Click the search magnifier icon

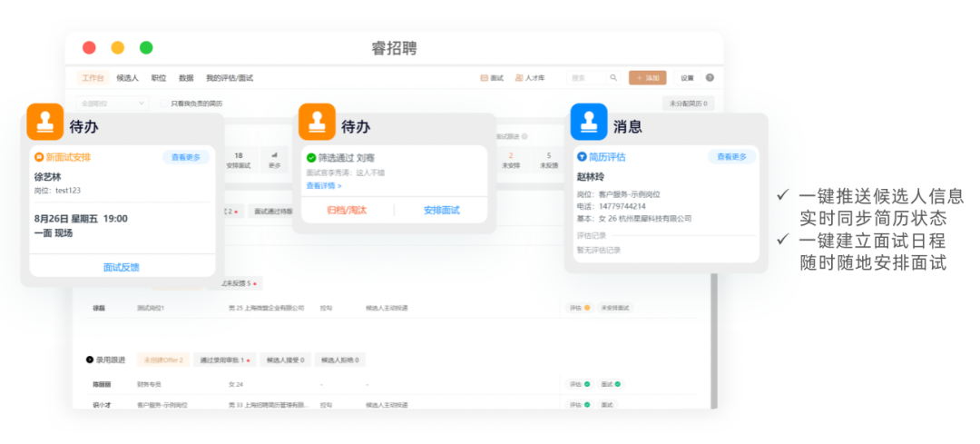(x=613, y=78)
